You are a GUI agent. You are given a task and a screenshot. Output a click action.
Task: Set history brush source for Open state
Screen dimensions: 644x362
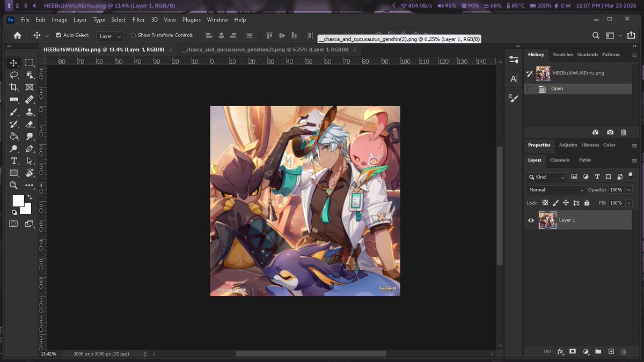(x=530, y=88)
